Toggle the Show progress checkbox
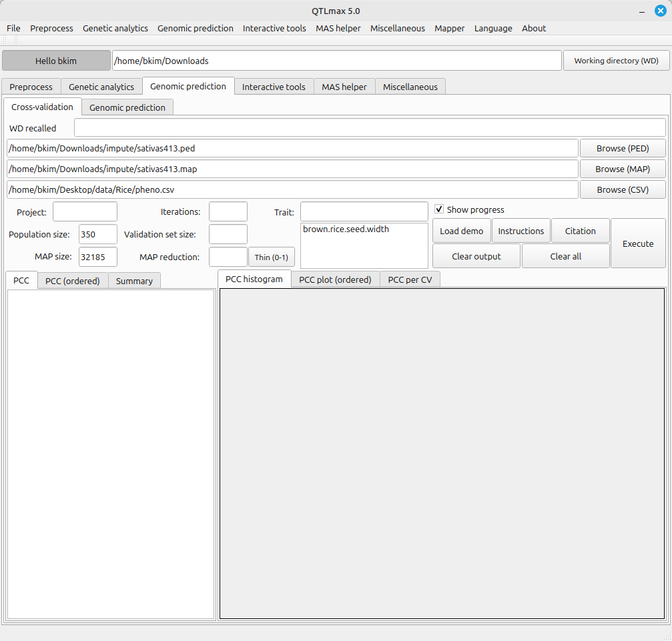 (x=439, y=209)
